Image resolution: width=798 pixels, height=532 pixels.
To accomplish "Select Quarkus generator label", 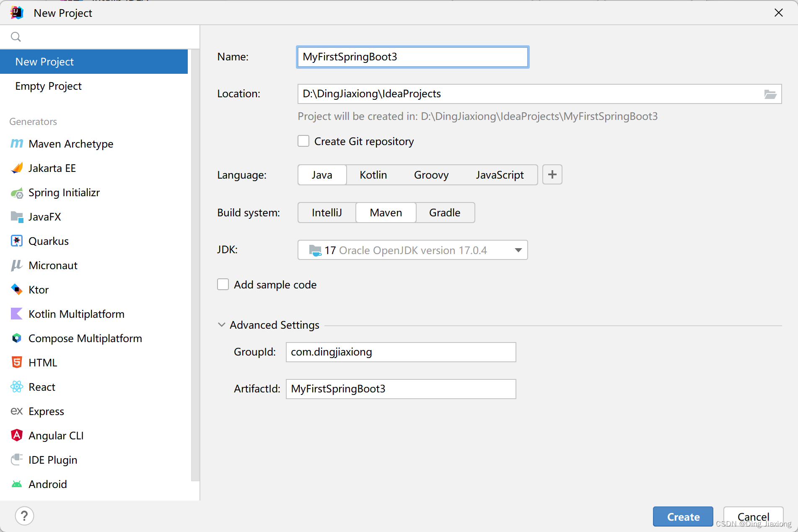I will click(x=49, y=241).
